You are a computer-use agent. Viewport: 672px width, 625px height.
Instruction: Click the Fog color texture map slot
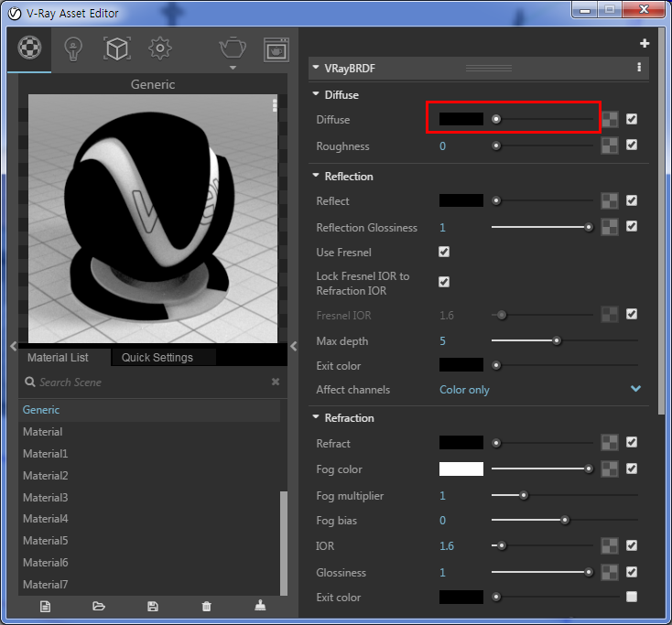(x=610, y=469)
